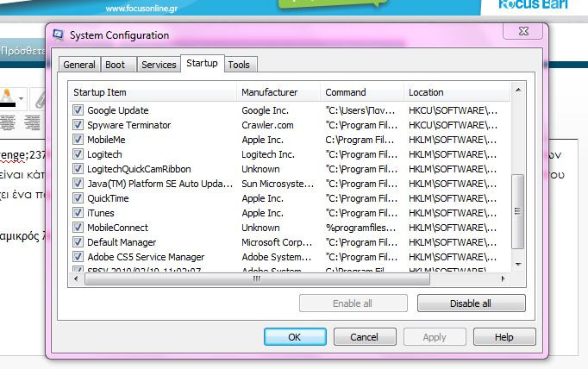The width and height of the screenshot is (588, 369).
Task: Close the System Configuration dialog
Action: click(523, 31)
